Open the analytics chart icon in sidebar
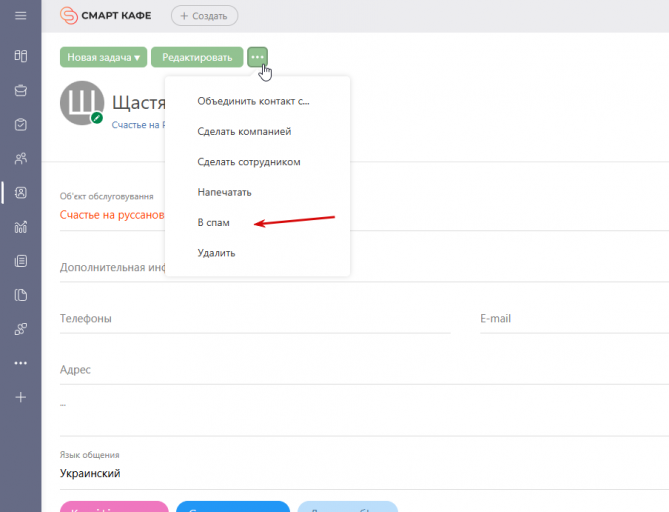This screenshot has height=512, width=669. (20, 227)
